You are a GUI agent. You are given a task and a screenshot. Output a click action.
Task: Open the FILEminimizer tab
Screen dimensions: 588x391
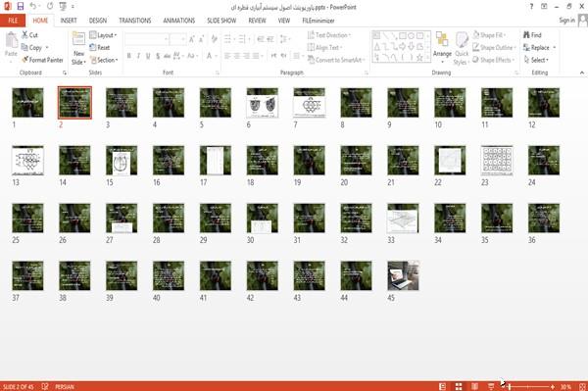point(318,21)
